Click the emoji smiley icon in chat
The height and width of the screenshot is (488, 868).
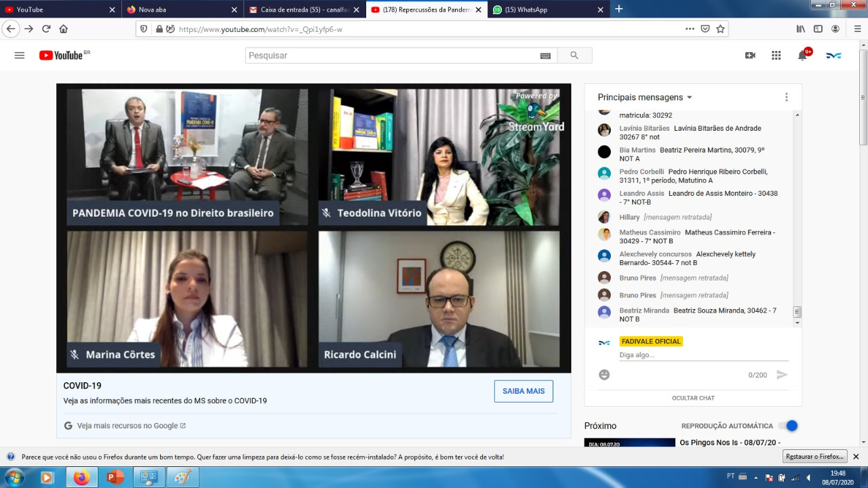604,375
